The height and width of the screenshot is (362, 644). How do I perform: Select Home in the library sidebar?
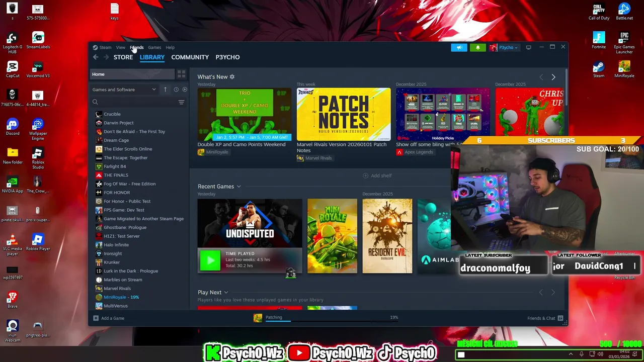132,74
